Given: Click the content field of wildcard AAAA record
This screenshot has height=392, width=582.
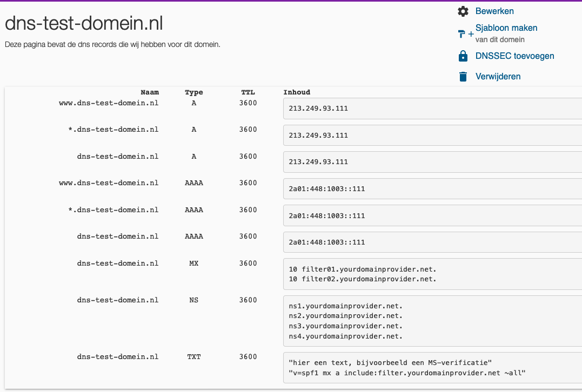Looking at the screenshot, I should click(432, 215).
